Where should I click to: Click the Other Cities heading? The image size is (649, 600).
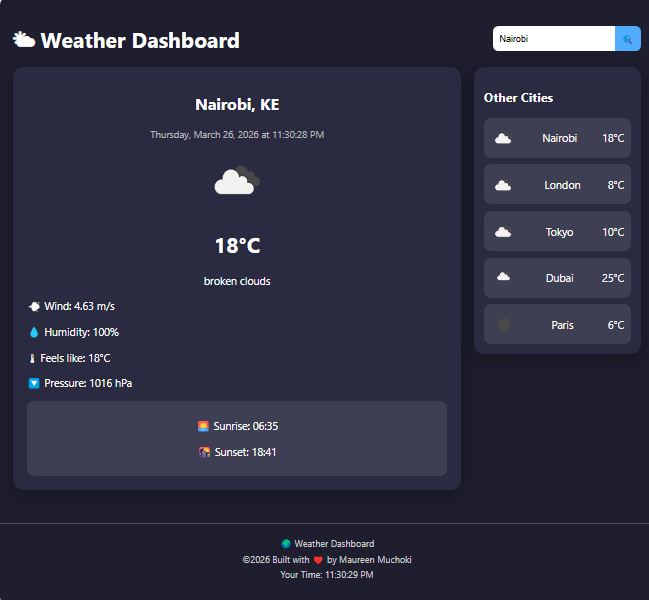pos(519,98)
